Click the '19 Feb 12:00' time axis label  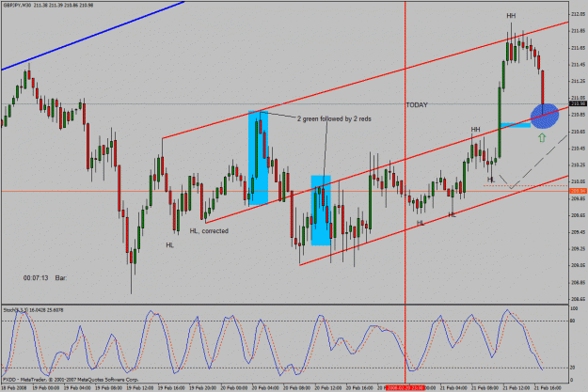pyautogui.click(x=140, y=387)
